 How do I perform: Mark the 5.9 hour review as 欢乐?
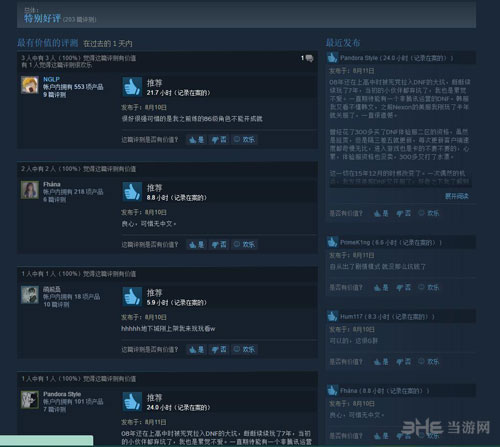(x=244, y=349)
